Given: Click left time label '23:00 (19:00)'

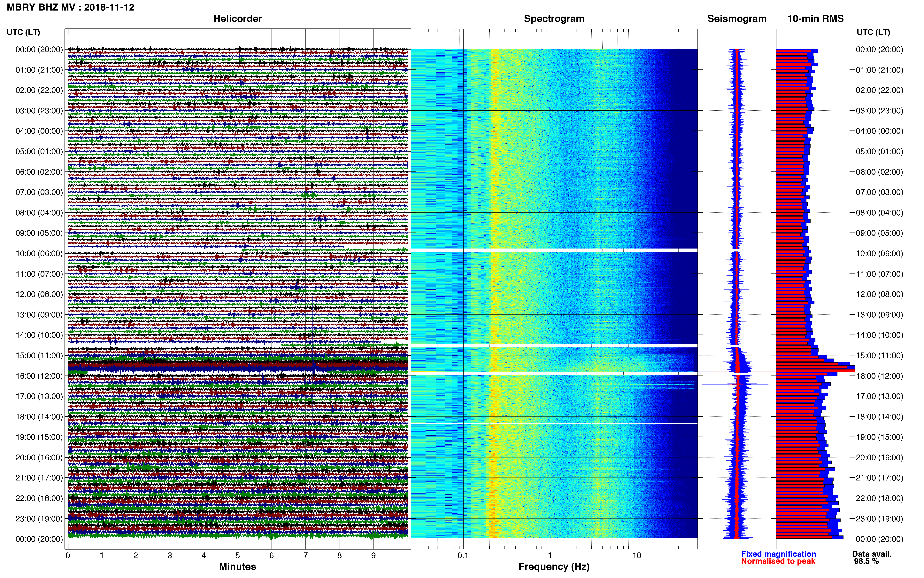Looking at the screenshot, I should pyautogui.click(x=39, y=519).
